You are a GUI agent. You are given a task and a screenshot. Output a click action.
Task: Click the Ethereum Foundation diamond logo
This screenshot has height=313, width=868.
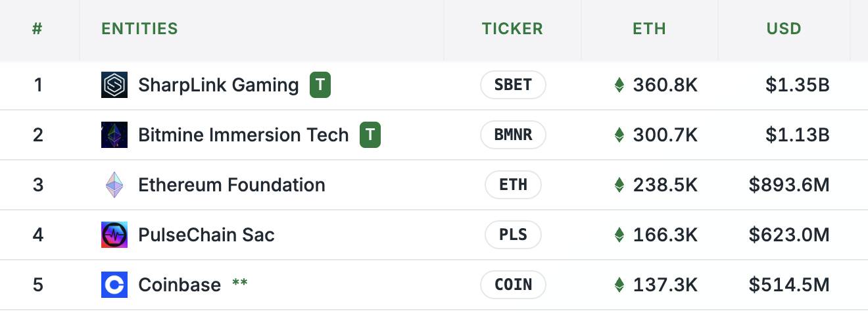(x=114, y=185)
